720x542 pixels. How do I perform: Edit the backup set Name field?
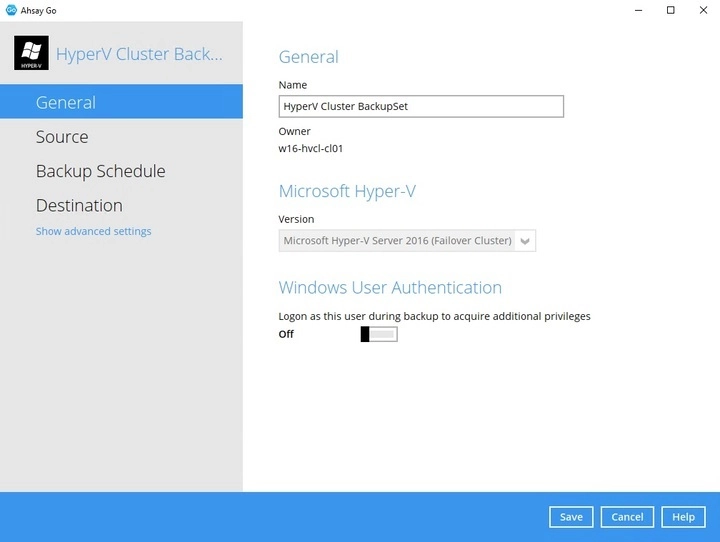coord(421,106)
